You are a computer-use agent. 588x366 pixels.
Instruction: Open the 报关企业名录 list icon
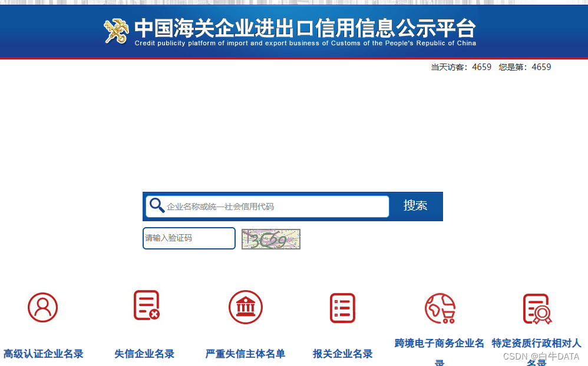[342, 308]
